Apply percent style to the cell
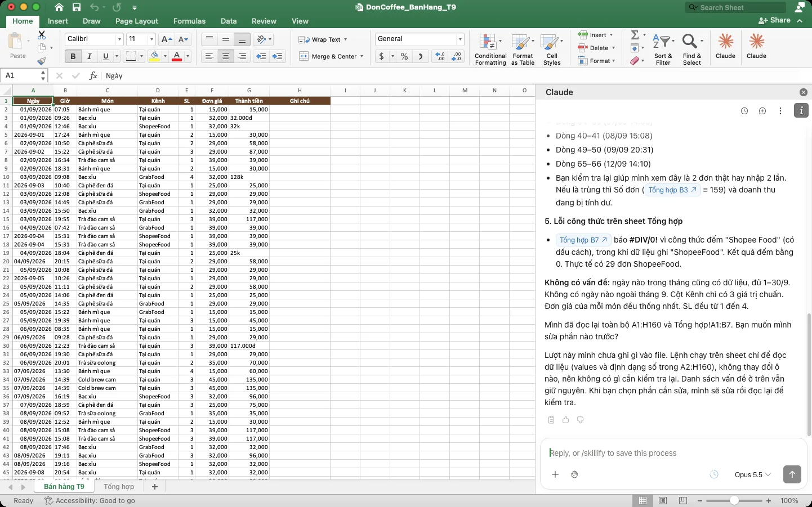812x507 pixels. coord(404,56)
